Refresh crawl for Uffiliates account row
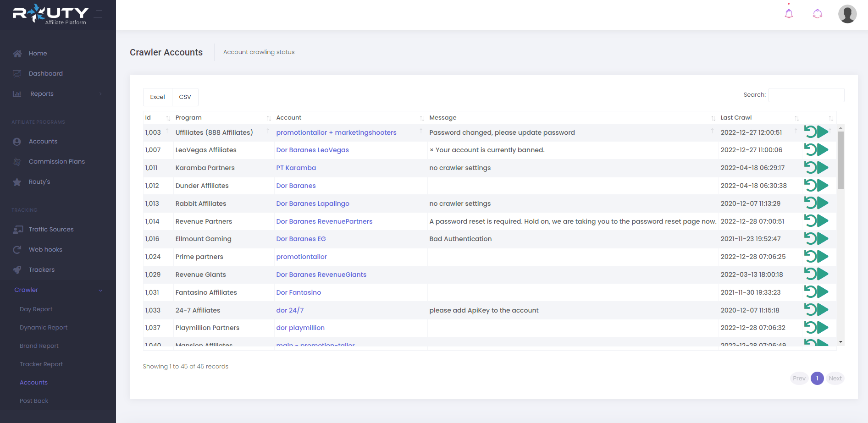The width and height of the screenshot is (868, 423). 810,132
